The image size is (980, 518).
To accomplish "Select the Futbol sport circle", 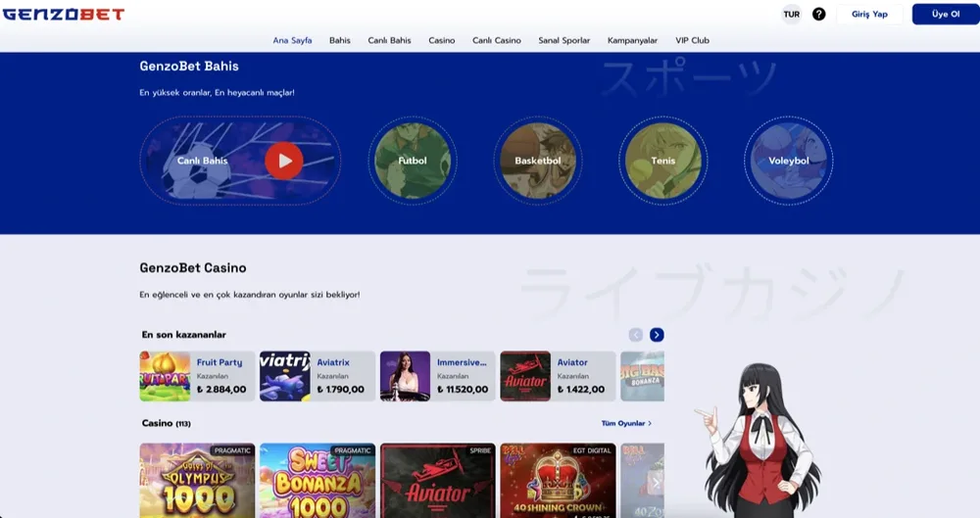I will click(x=413, y=161).
